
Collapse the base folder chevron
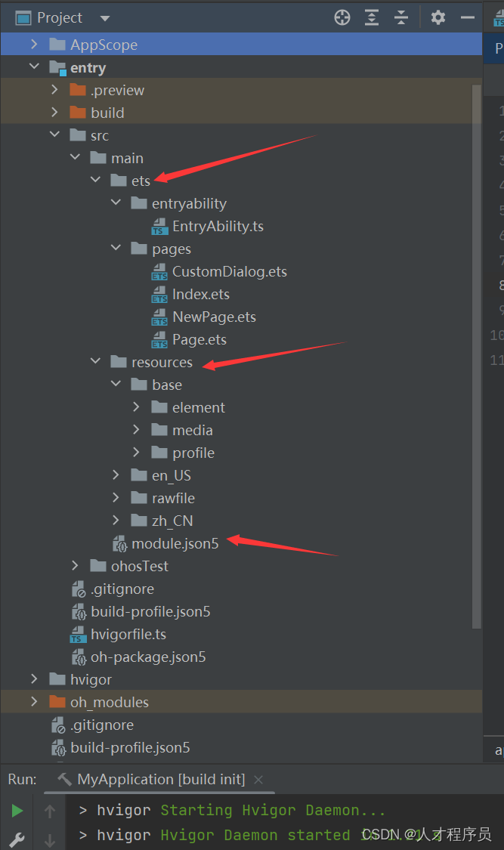click(x=116, y=384)
